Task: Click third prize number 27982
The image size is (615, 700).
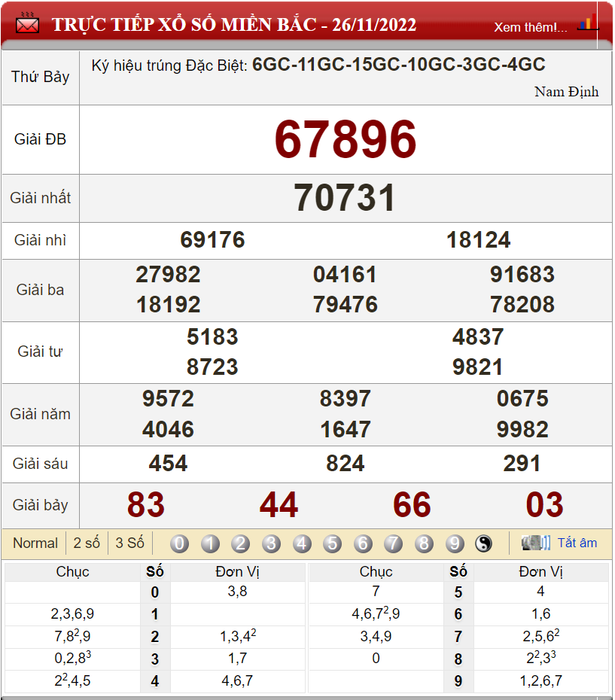Action: point(168,275)
